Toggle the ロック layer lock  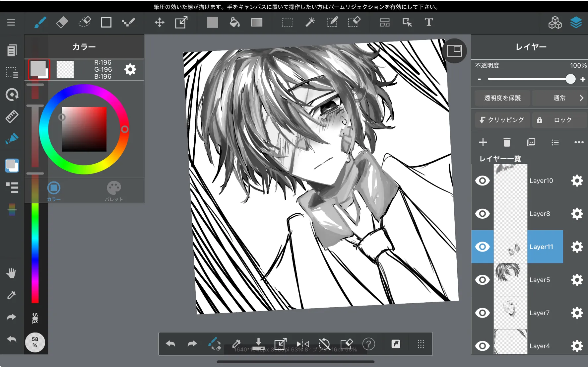(559, 120)
